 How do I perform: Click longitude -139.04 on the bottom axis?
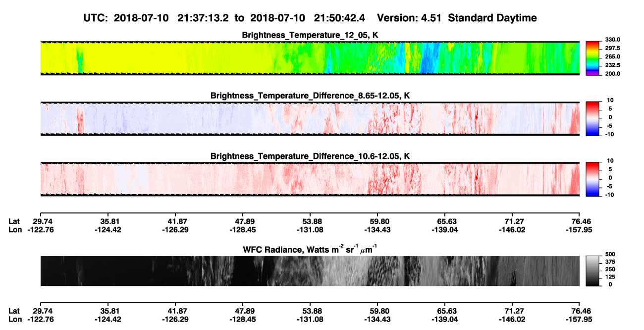pos(445,319)
